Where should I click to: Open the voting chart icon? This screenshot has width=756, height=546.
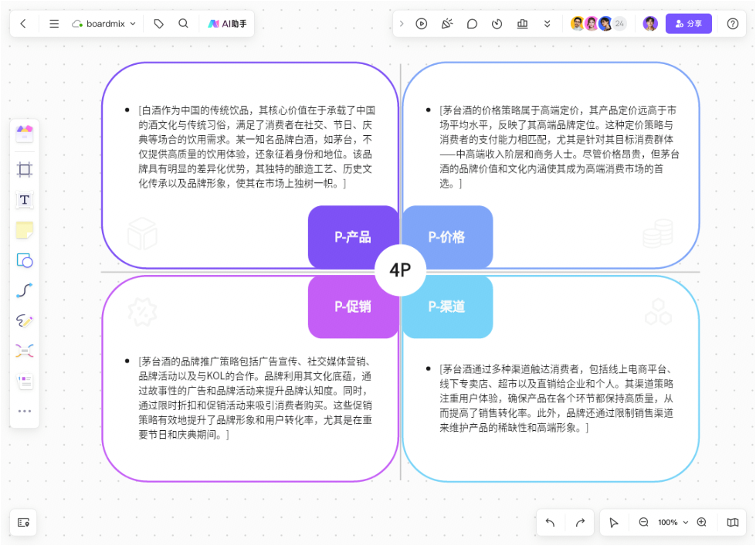522,24
